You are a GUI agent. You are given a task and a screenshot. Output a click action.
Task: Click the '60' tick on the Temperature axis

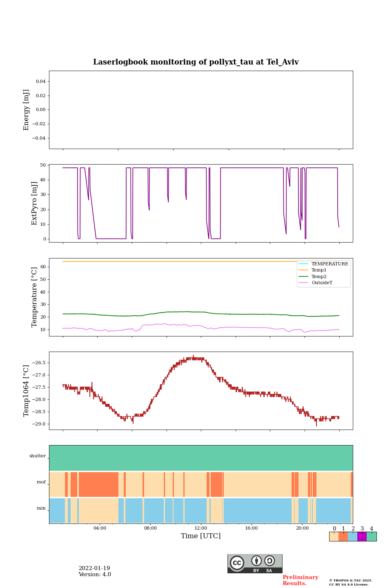[43, 267]
